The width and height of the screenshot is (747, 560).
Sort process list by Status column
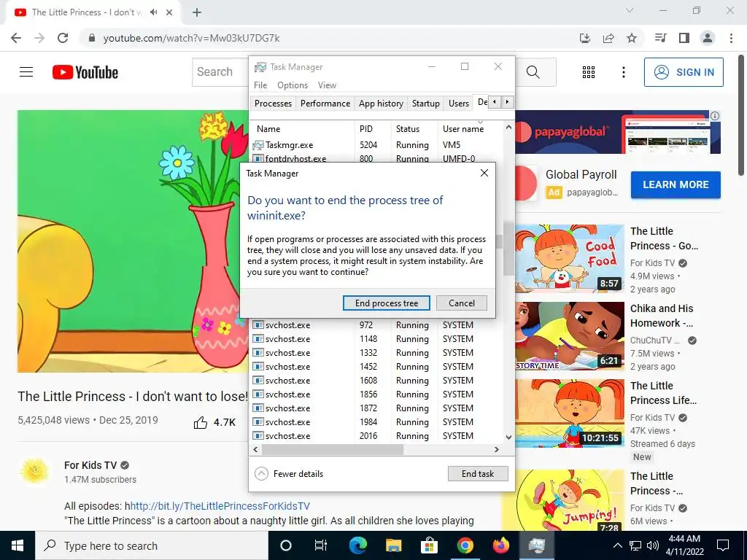pyautogui.click(x=407, y=129)
